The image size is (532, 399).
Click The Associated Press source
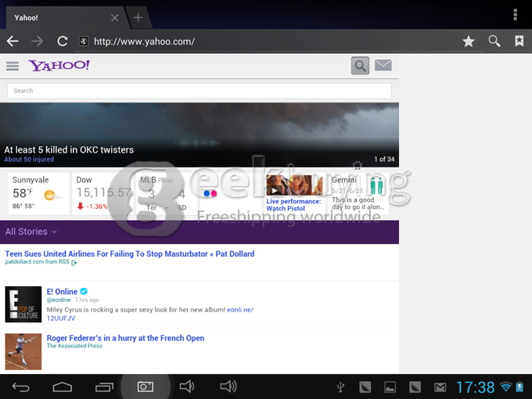tap(74, 346)
